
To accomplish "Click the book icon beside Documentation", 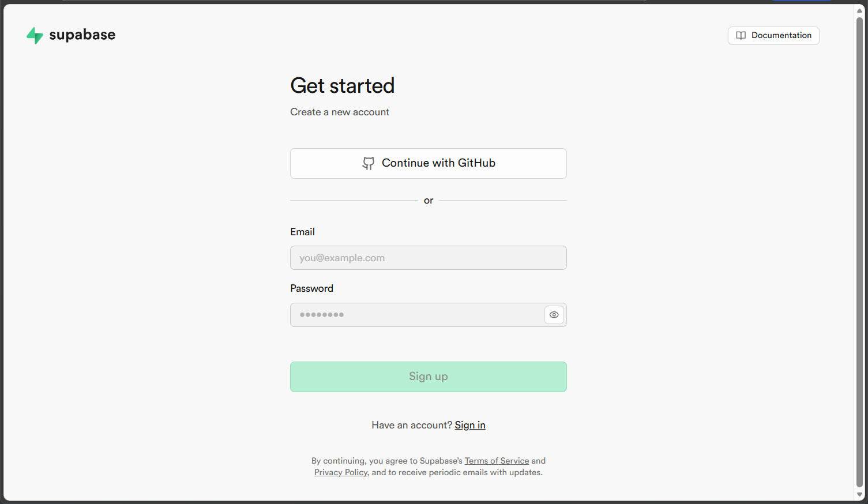I will click(x=741, y=36).
